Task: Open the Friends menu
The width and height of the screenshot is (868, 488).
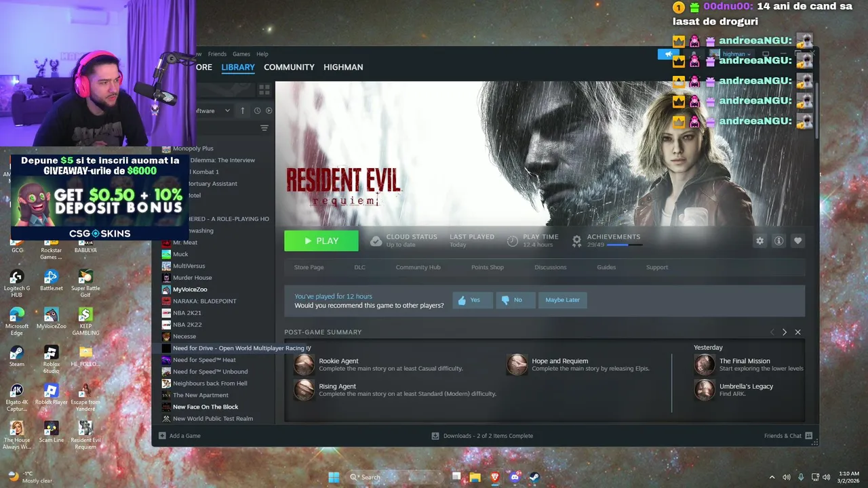Action: pos(217,54)
